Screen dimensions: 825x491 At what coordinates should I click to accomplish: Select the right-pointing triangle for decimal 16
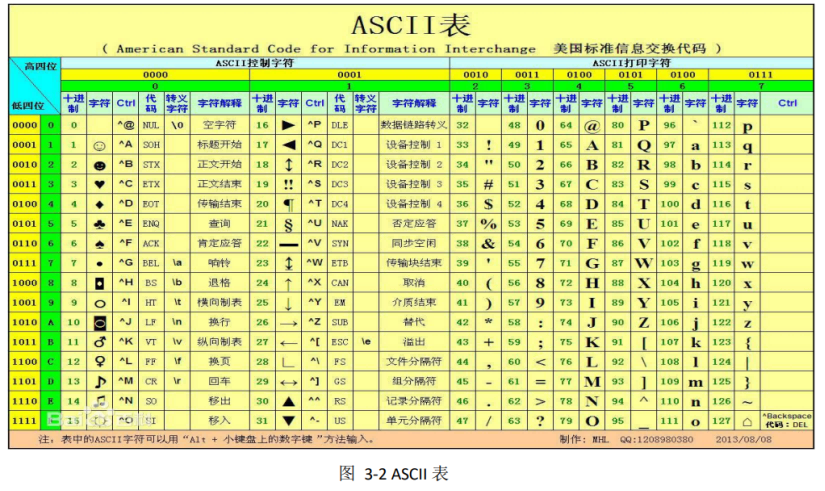point(288,125)
